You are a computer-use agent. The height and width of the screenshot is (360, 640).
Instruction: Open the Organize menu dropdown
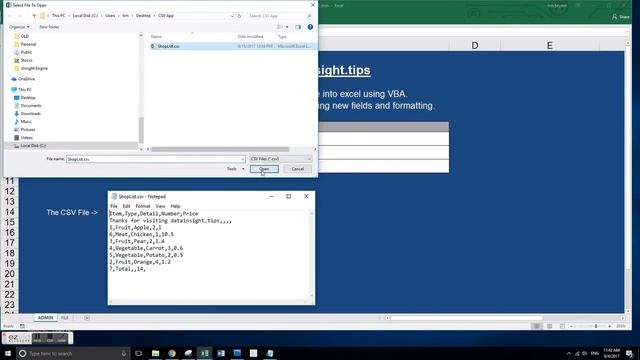[x=19, y=27]
